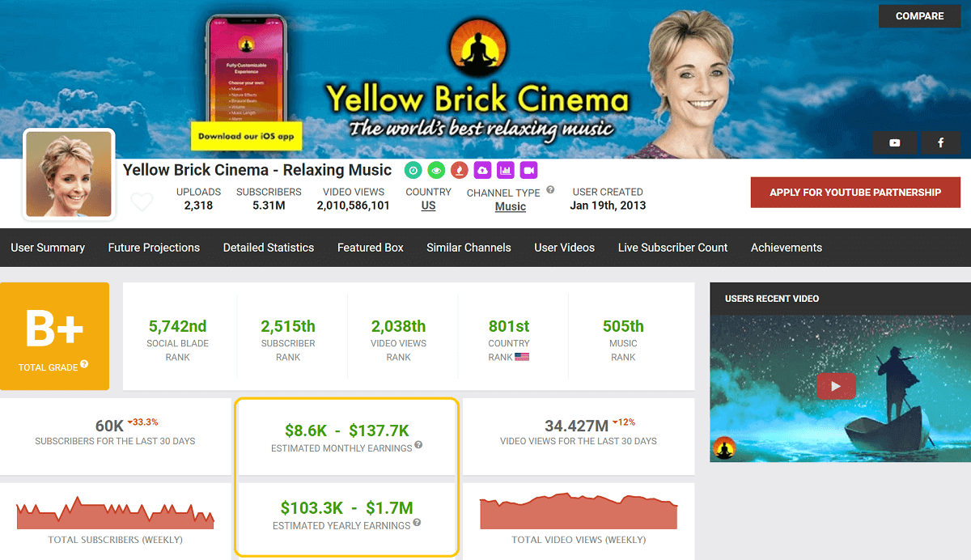Open the Future Projections tab
Viewport: 971px width, 560px height.
tap(154, 248)
